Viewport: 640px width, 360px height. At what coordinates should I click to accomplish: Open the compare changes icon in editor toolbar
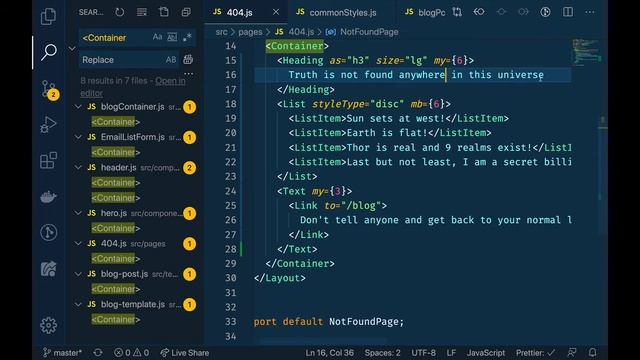(x=457, y=12)
